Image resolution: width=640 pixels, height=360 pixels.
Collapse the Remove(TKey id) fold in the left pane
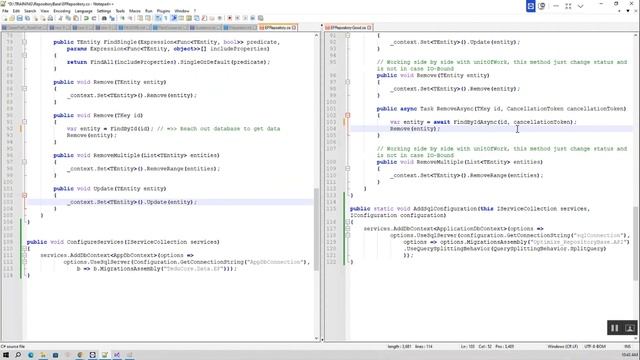[x=24, y=122]
